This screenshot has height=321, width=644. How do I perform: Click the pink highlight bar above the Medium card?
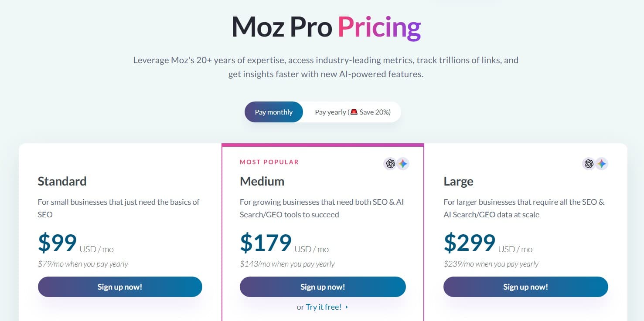click(x=323, y=145)
